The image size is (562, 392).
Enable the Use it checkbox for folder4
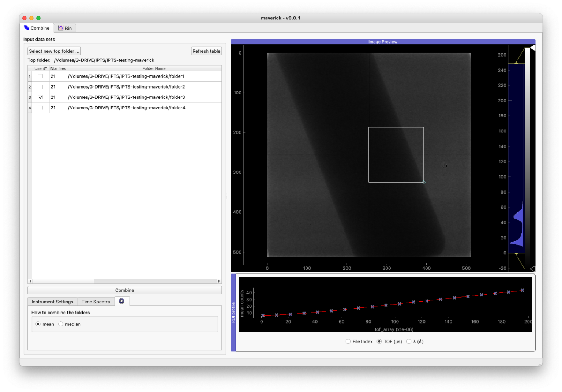[x=40, y=107]
